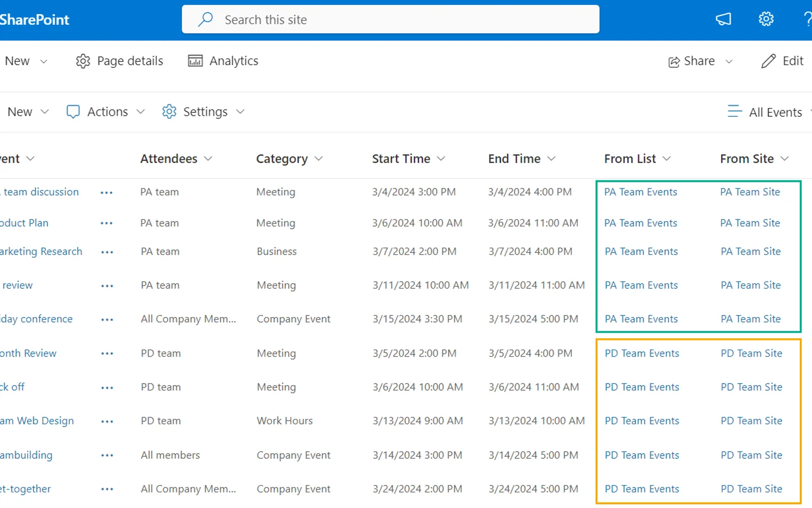Open Page details
This screenshot has height=508, width=812.
click(119, 61)
